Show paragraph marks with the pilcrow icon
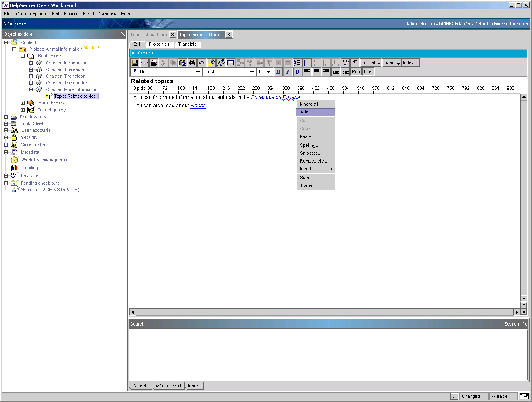This screenshot has height=402, width=532. 355,63
